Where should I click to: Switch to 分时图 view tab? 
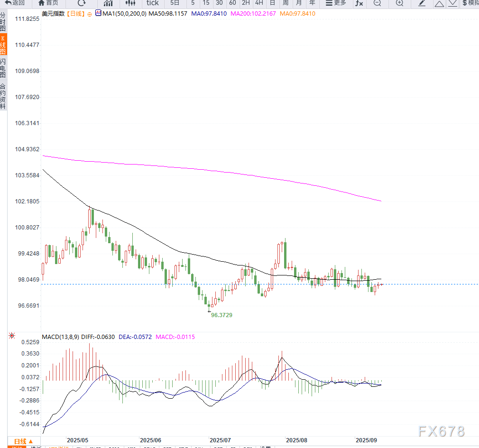(3, 22)
